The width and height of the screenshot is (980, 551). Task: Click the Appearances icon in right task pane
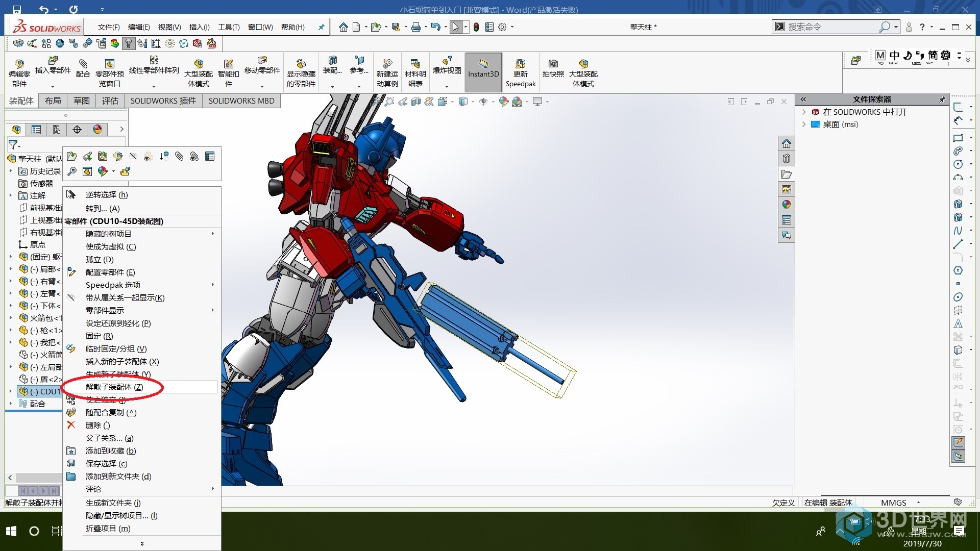coord(786,205)
